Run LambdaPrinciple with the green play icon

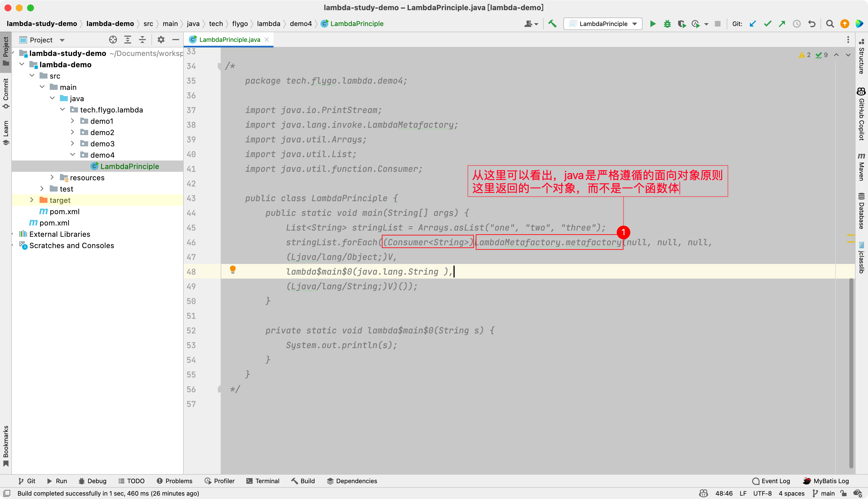653,24
